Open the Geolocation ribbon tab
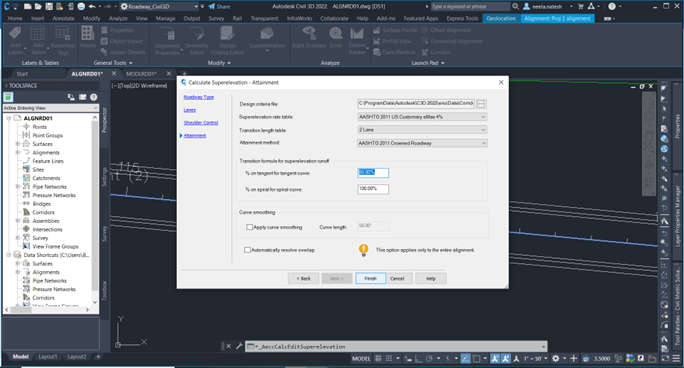The image size is (684, 368). [x=501, y=18]
